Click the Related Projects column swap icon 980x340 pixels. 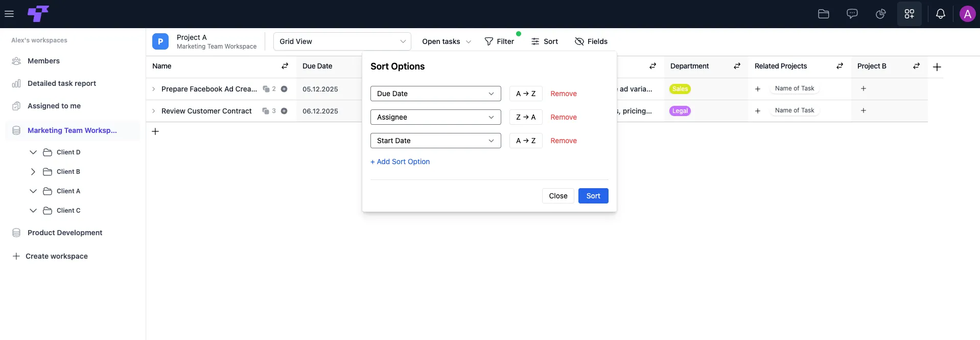click(x=840, y=66)
